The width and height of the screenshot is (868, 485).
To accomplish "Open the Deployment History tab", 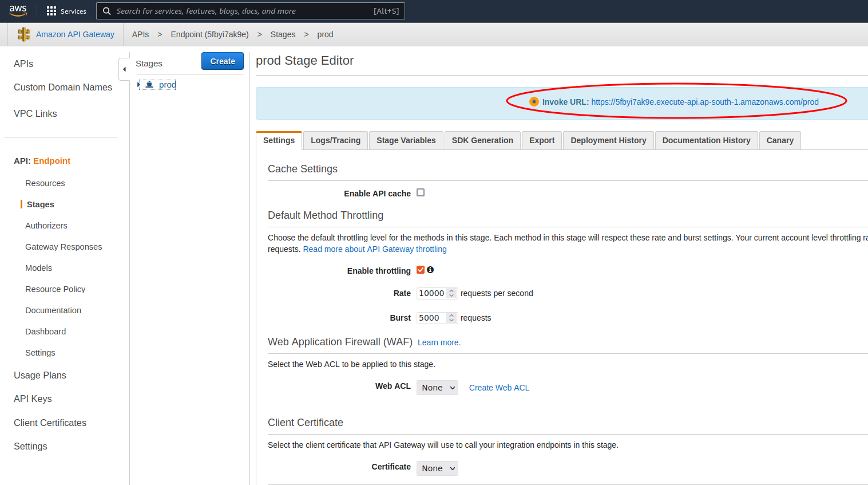I will click(x=608, y=140).
